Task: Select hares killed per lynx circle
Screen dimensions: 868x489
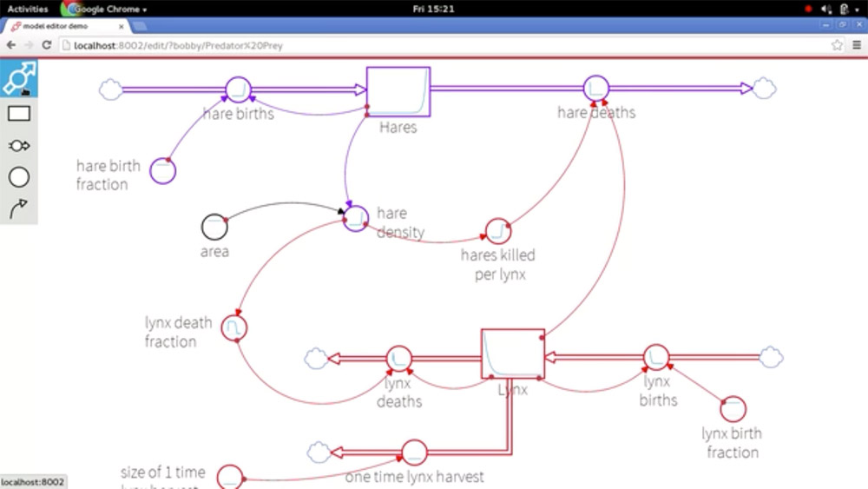Action: point(498,231)
